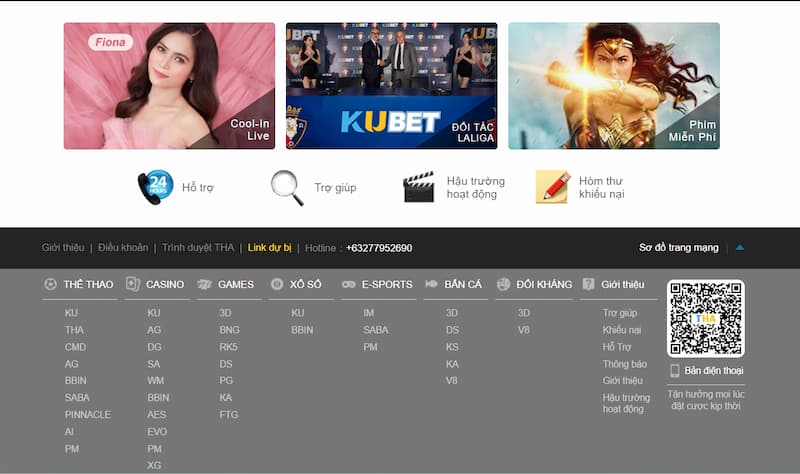
Task: Collapse the Sơ đồ trang mạng arrow
Action: 740,247
